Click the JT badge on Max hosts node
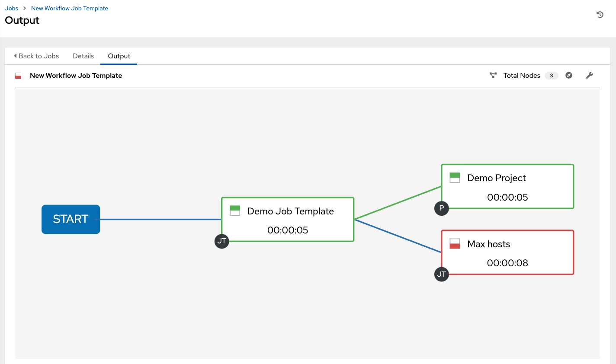This screenshot has width=616, height=364. point(441,274)
